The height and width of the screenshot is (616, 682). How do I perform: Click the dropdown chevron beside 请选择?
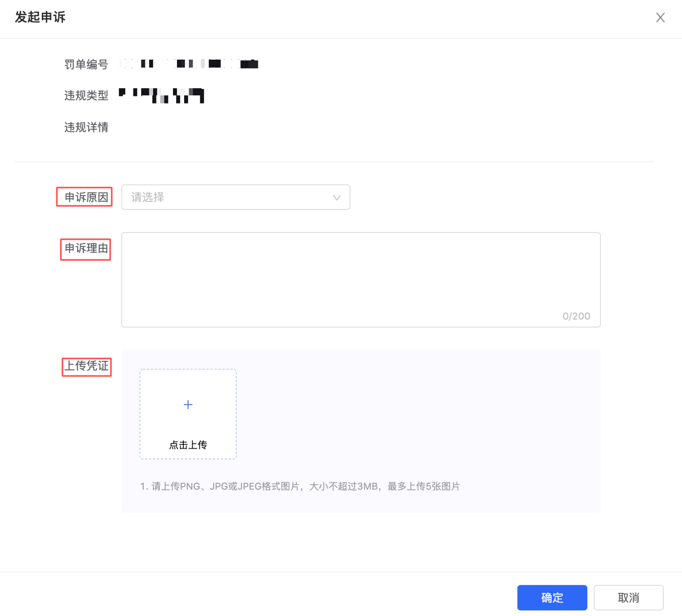tap(336, 197)
